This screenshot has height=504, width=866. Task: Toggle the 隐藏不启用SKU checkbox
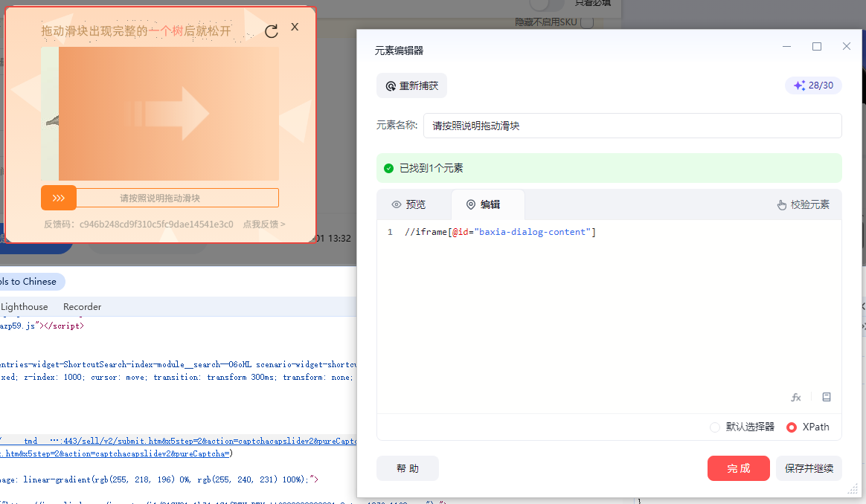click(x=587, y=22)
